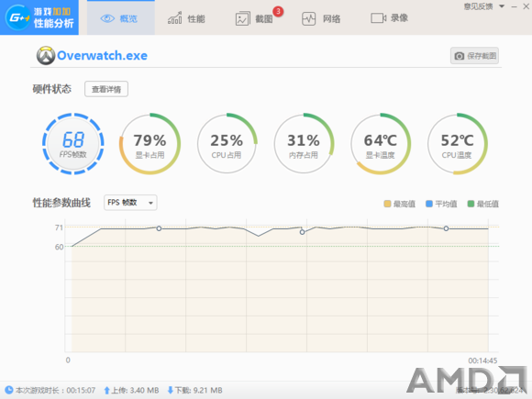Click the 68 FPS gauge
Viewport: 532px width, 399px height.
(73, 144)
